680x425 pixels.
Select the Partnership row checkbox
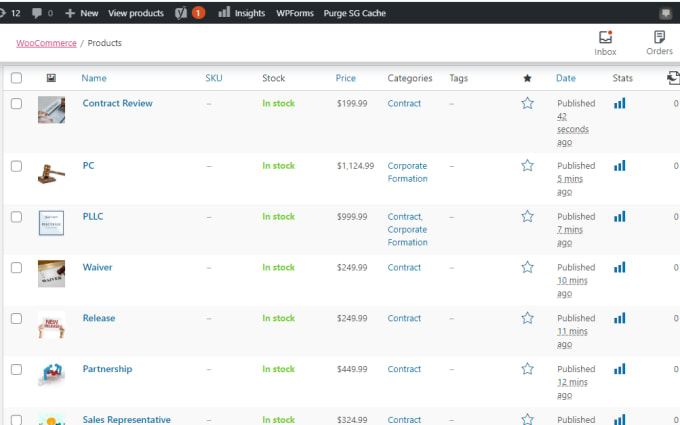[x=16, y=369]
